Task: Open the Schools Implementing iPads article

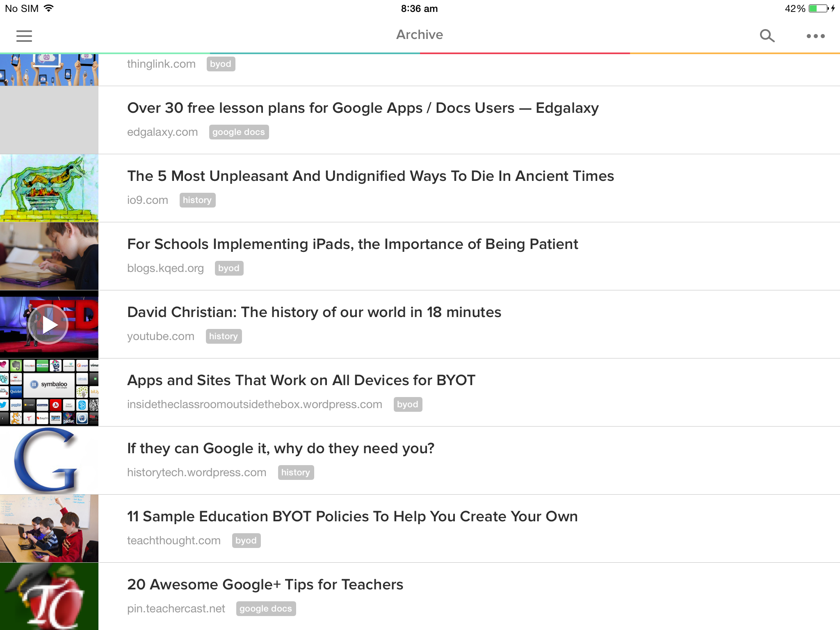Action: [x=352, y=244]
